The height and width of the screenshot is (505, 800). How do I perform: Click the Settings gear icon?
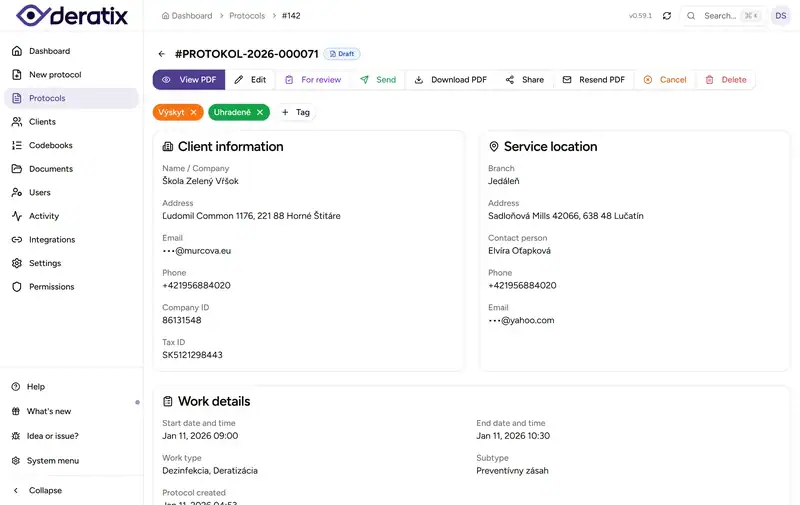(x=17, y=263)
